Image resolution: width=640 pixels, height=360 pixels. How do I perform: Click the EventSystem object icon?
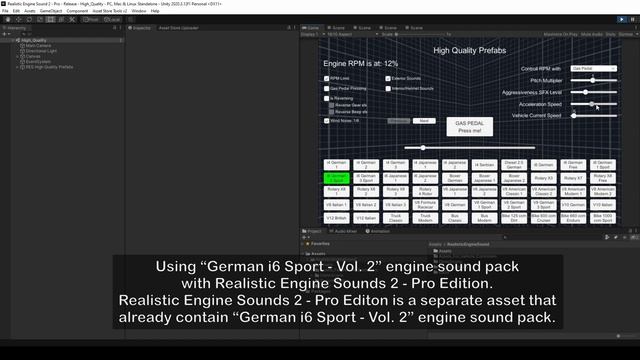pyautogui.click(x=23, y=62)
